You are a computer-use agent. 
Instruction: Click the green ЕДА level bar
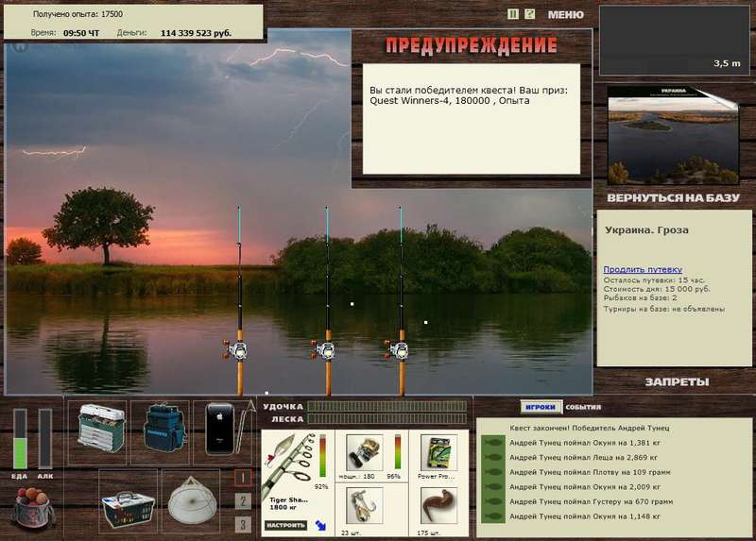[x=20, y=439]
